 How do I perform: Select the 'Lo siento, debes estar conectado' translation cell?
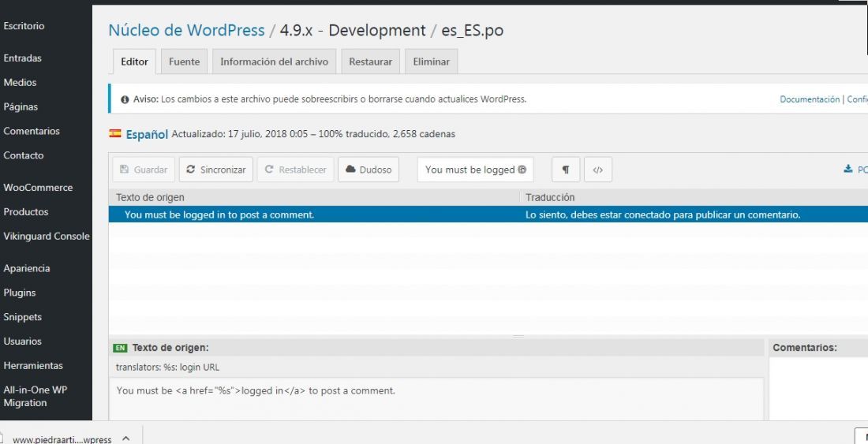(x=663, y=215)
